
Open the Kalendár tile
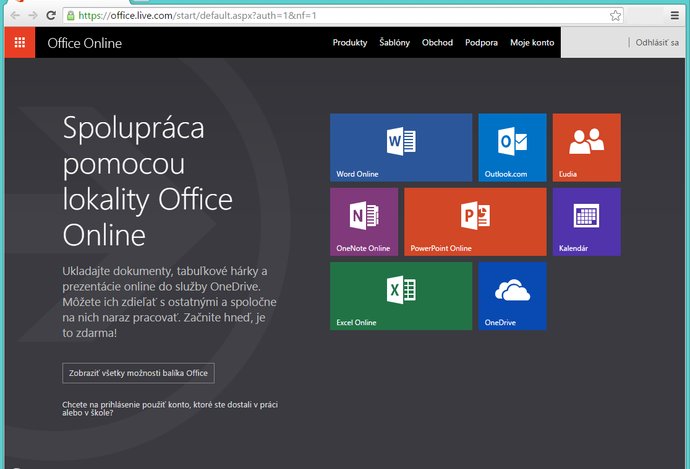point(587,222)
